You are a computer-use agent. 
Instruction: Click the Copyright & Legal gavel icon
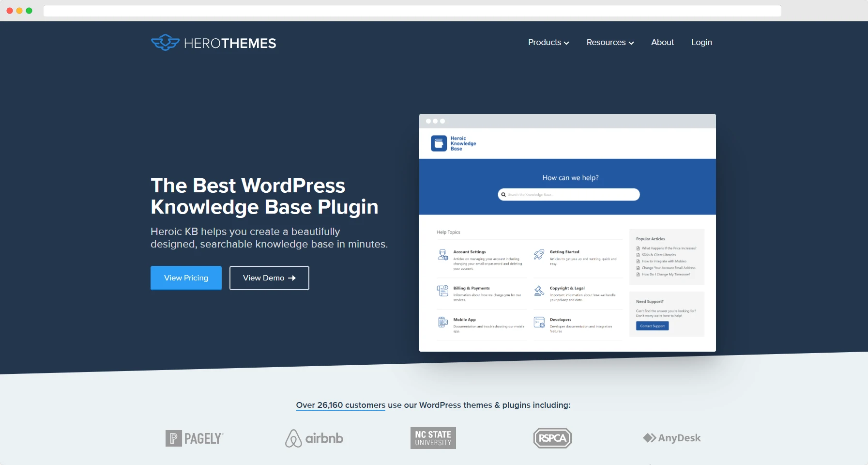pyautogui.click(x=539, y=291)
